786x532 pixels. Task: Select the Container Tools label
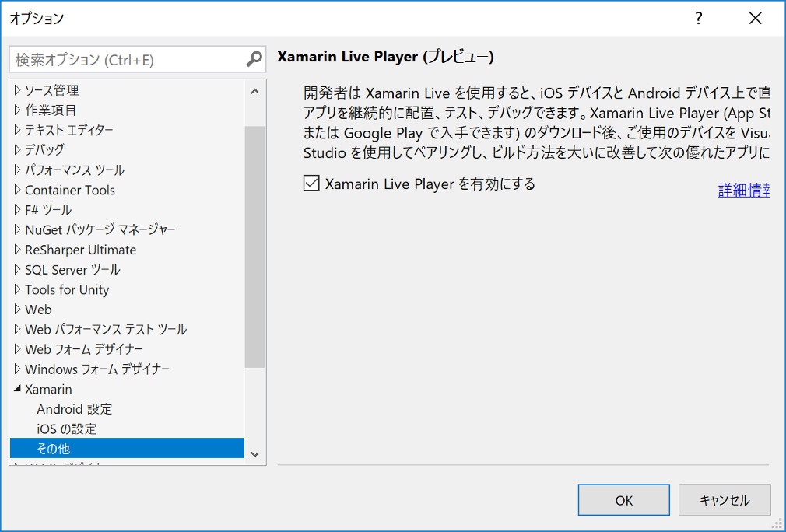tap(70, 190)
